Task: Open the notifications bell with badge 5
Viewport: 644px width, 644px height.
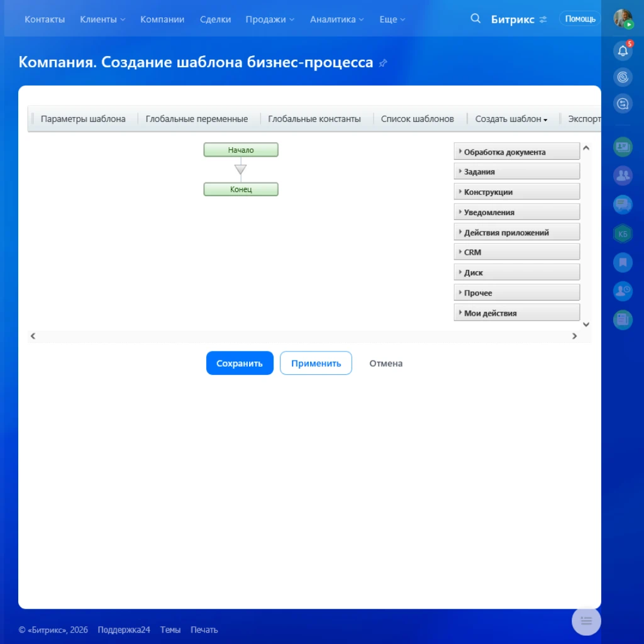Action: [x=622, y=51]
